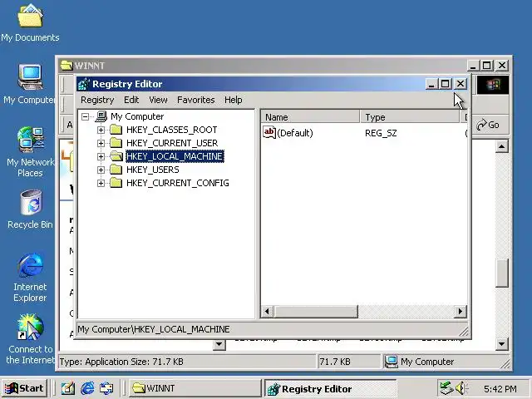Screen dimensions: 532x399
Task: Click HKEY_CURRENT_CONFIG folder icon
Action: [116, 183]
